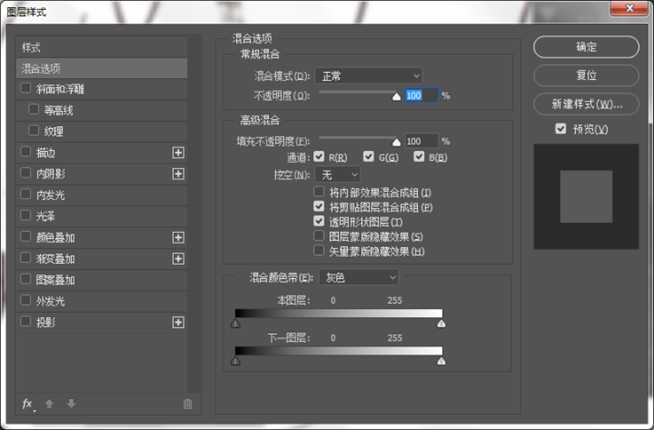Enable the 斜面和浮雕 checkbox

pos(26,88)
